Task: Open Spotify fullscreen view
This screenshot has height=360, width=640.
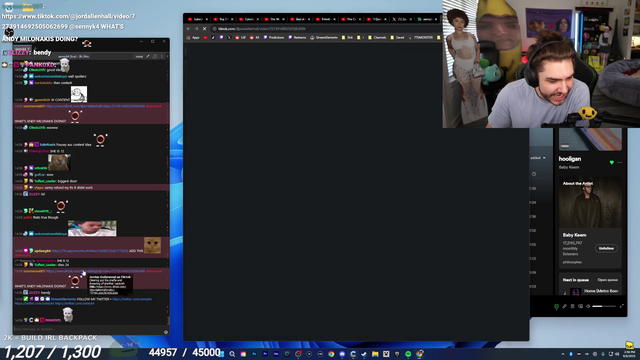Action: pos(622,306)
